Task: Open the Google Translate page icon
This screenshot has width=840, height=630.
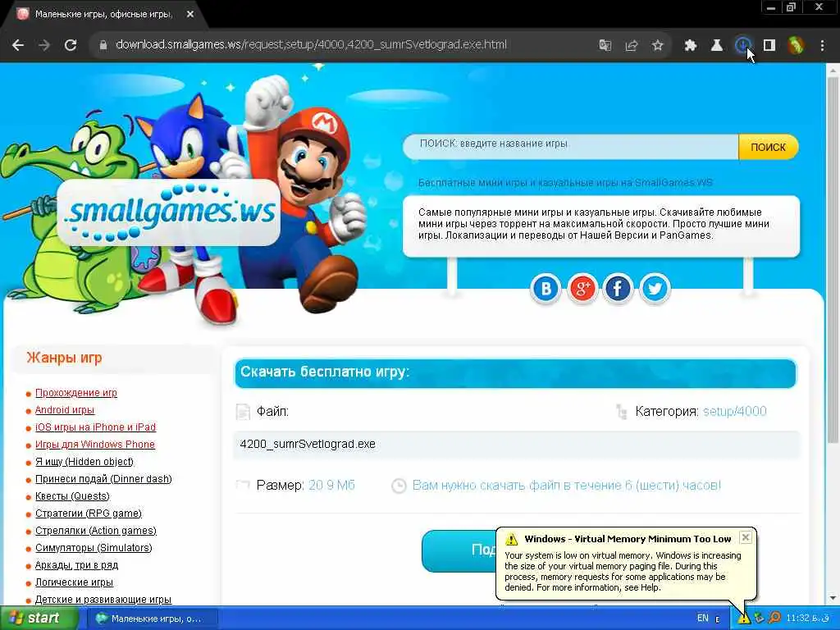Action: (x=605, y=46)
